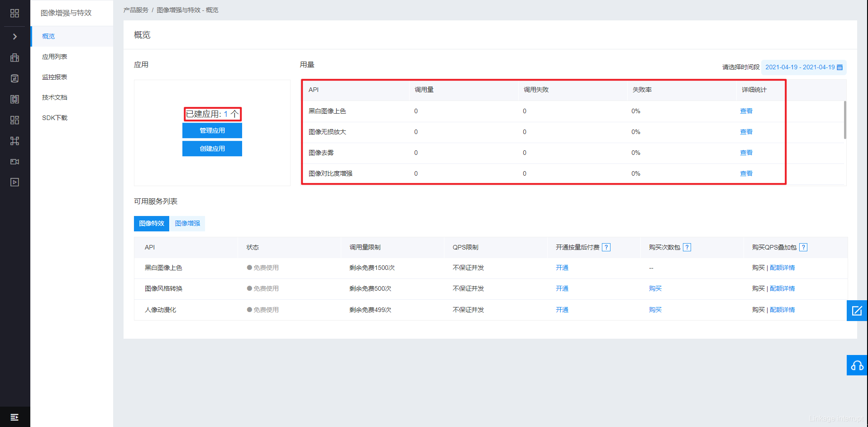Click the help icon next to 购买QPS叠加包

coord(803,247)
